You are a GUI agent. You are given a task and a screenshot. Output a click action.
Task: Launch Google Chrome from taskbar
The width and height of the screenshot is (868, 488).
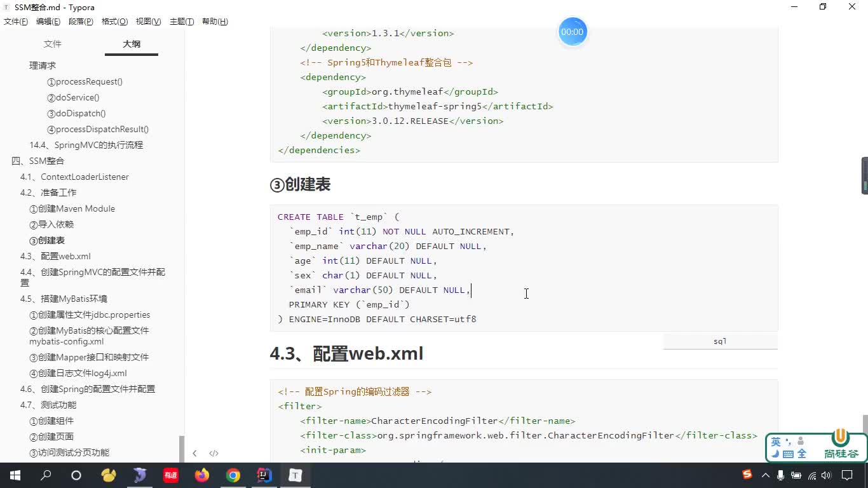[233, 475]
